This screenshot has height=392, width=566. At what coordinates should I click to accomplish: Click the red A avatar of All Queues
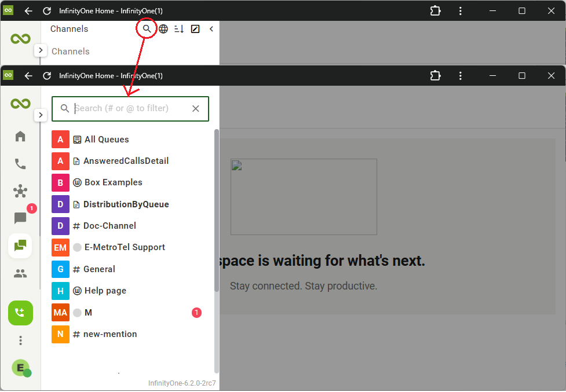point(60,140)
